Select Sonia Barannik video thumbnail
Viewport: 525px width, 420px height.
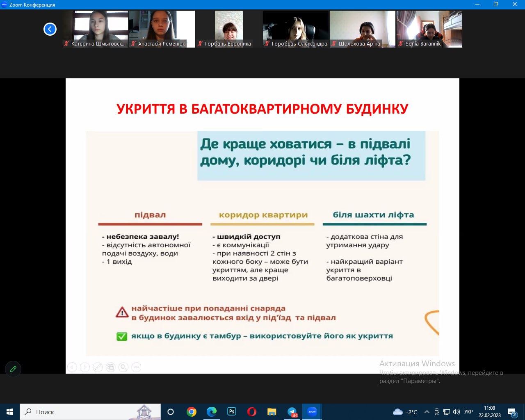pos(429,29)
